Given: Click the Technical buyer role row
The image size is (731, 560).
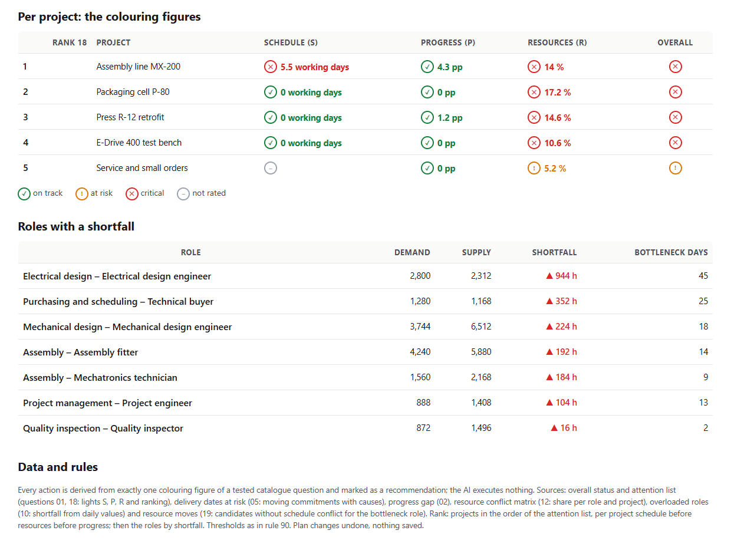Looking at the screenshot, I should pyautogui.click(x=365, y=301).
